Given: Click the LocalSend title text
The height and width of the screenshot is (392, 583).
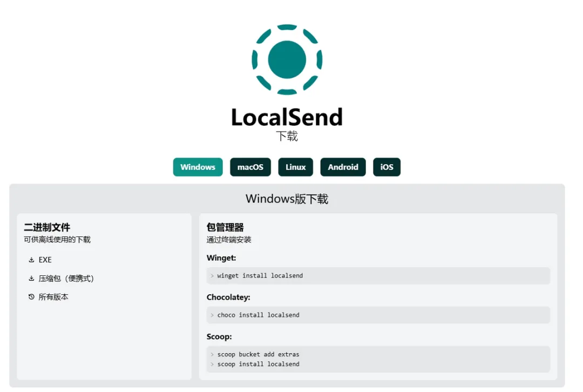Looking at the screenshot, I should pos(287,117).
